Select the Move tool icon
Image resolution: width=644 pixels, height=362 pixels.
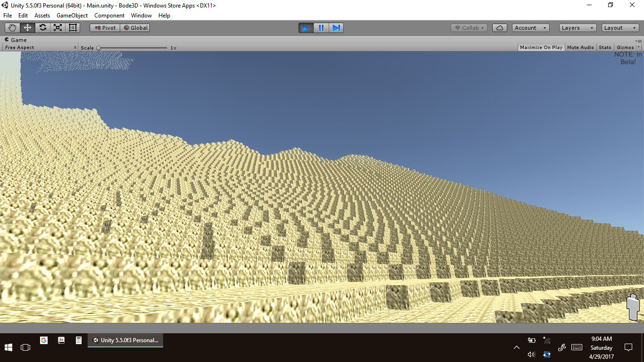pyautogui.click(x=27, y=28)
